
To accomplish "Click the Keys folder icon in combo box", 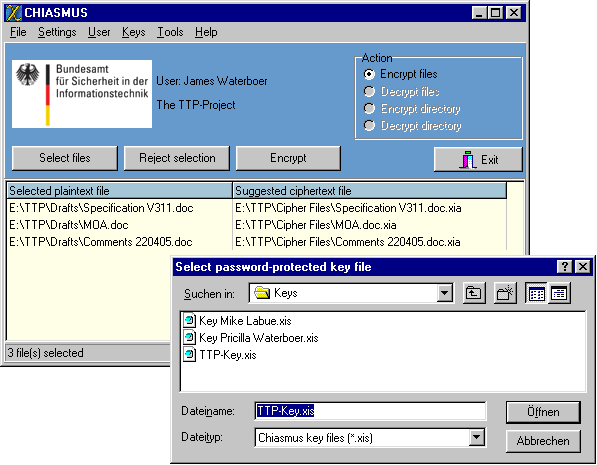I will tap(262, 293).
